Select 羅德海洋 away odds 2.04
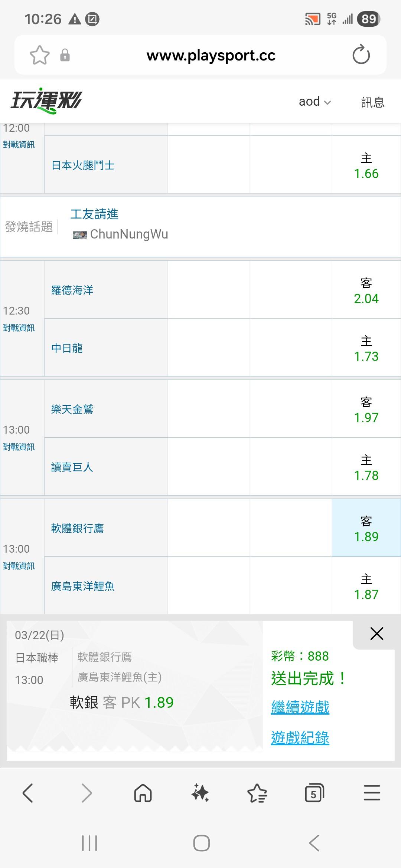This screenshot has height=868, width=401. click(366, 290)
